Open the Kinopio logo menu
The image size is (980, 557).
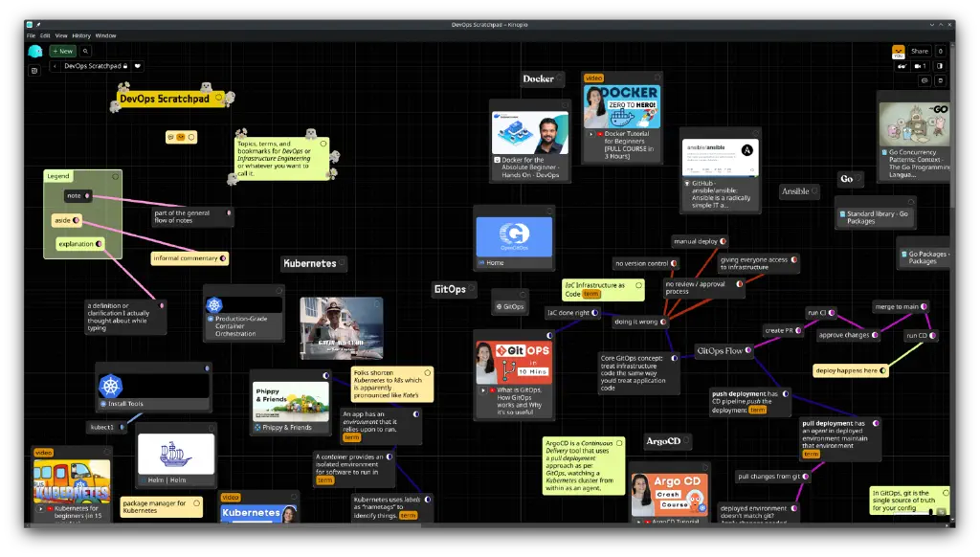pyautogui.click(x=35, y=52)
